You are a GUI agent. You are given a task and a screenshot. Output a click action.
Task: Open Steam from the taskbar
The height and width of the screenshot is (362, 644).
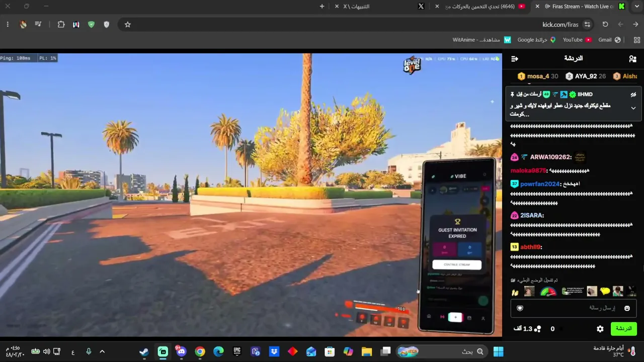pyautogui.click(x=144, y=351)
